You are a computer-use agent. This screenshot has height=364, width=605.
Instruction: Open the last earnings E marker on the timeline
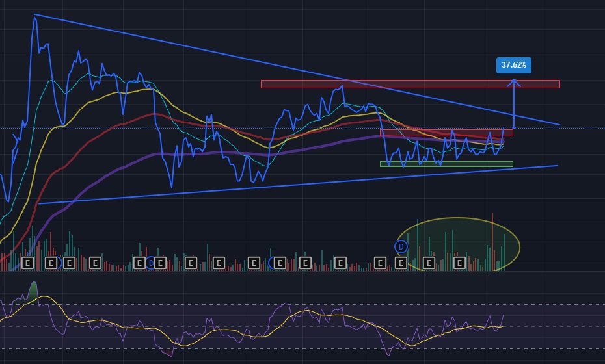click(x=459, y=263)
